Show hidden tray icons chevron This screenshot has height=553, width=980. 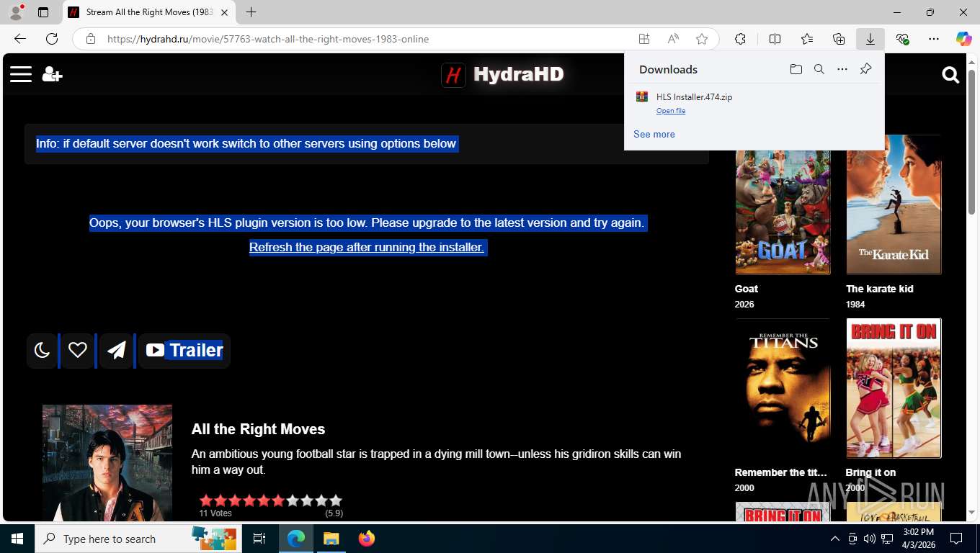(834, 539)
